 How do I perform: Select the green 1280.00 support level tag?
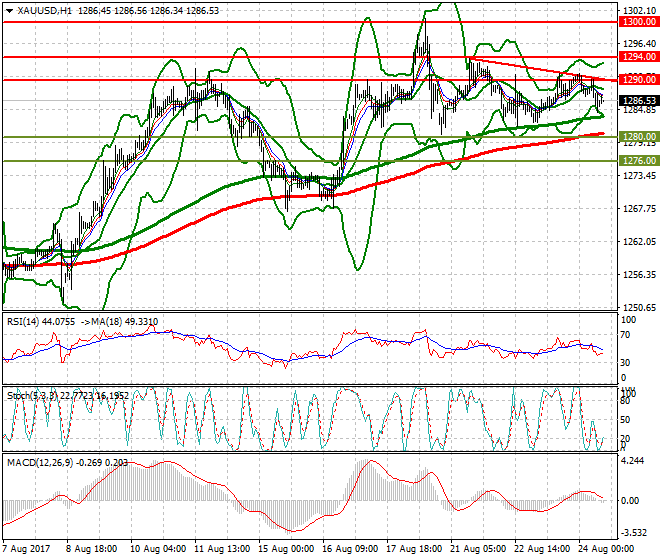tap(637, 136)
